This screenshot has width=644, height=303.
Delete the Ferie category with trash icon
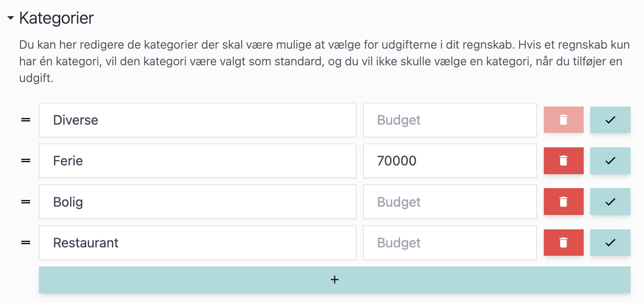pos(563,161)
